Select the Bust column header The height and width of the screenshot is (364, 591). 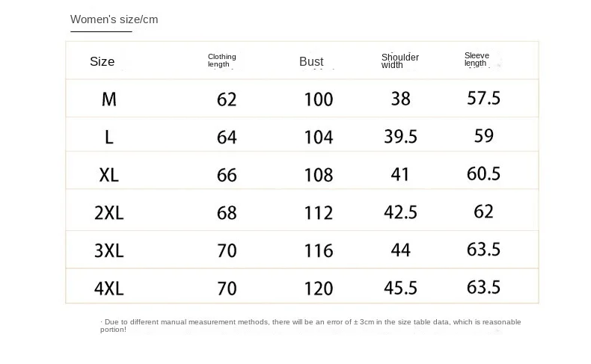point(311,62)
